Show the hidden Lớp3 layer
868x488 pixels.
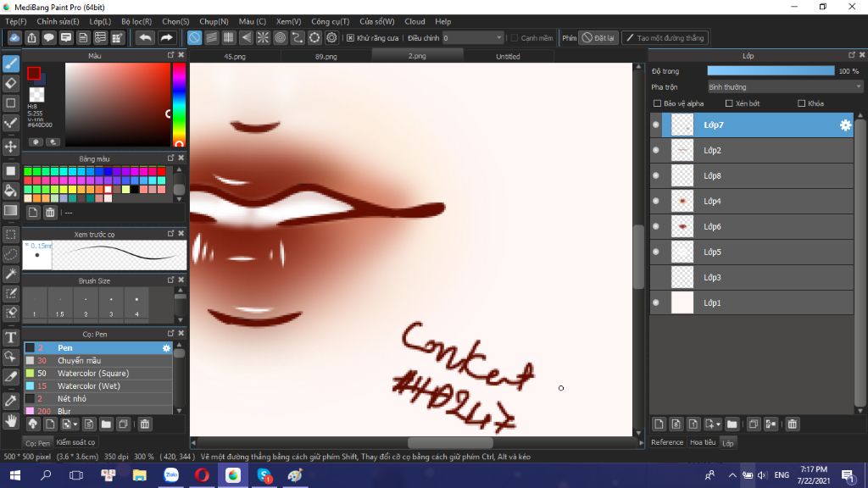[x=656, y=278]
